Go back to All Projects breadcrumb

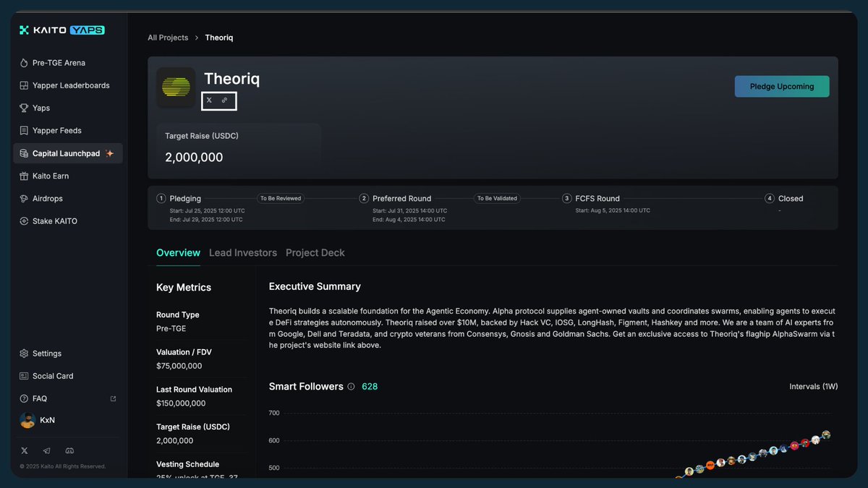click(x=168, y=38)
